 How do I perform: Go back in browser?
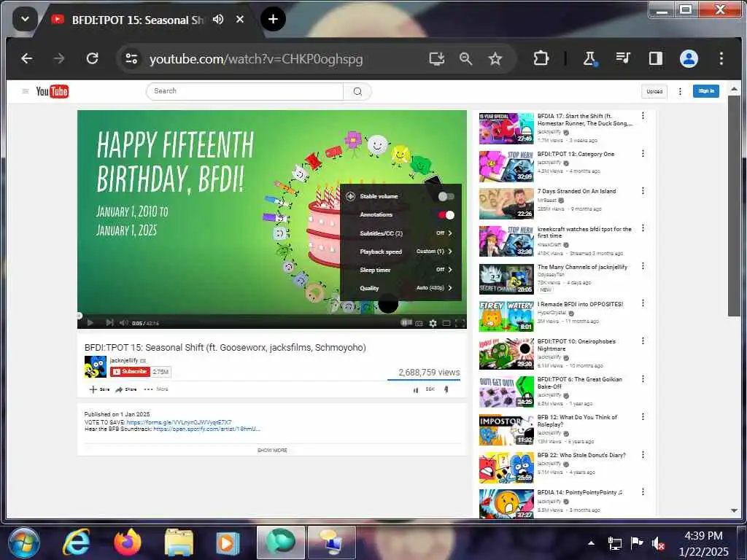(27, 58)
